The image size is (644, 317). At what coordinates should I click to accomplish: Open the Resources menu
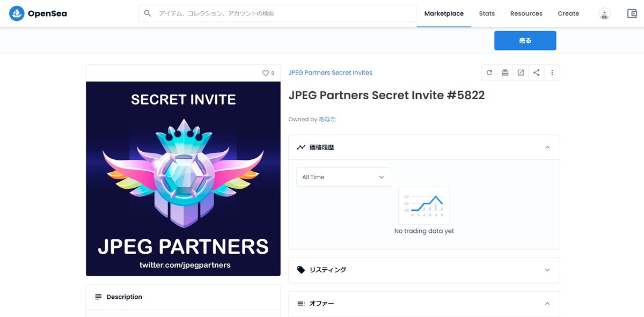click(x=526, y=14)
